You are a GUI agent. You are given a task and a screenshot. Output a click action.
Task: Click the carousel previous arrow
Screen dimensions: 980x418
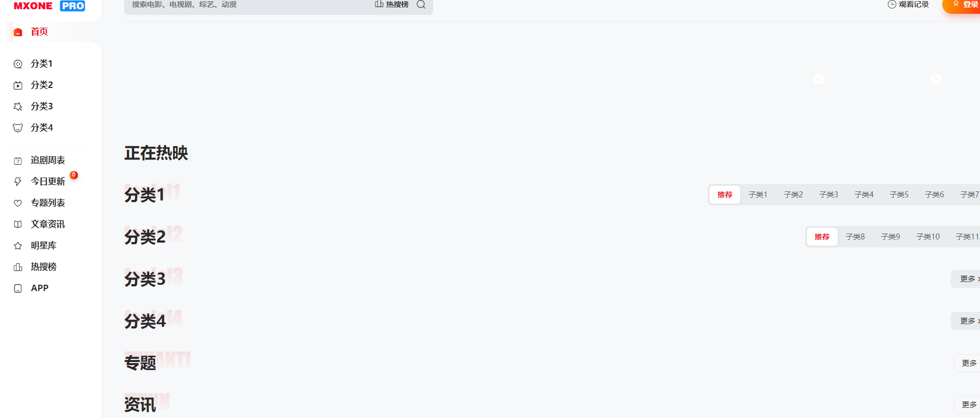click(x=819, y=79)
